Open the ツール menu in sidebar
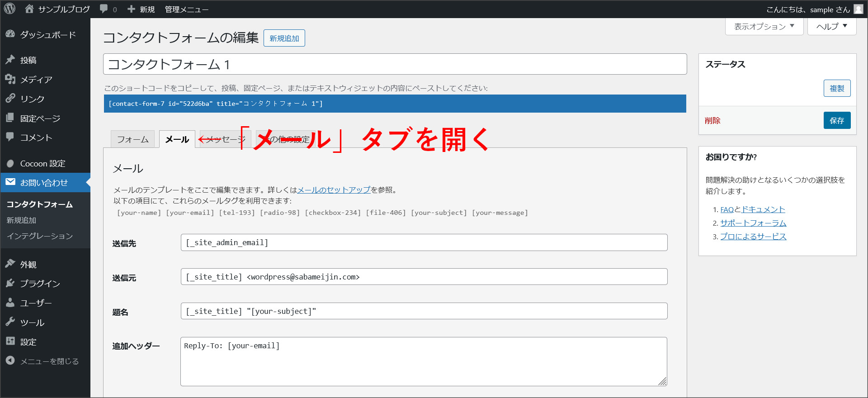 [x=32, y=322]
